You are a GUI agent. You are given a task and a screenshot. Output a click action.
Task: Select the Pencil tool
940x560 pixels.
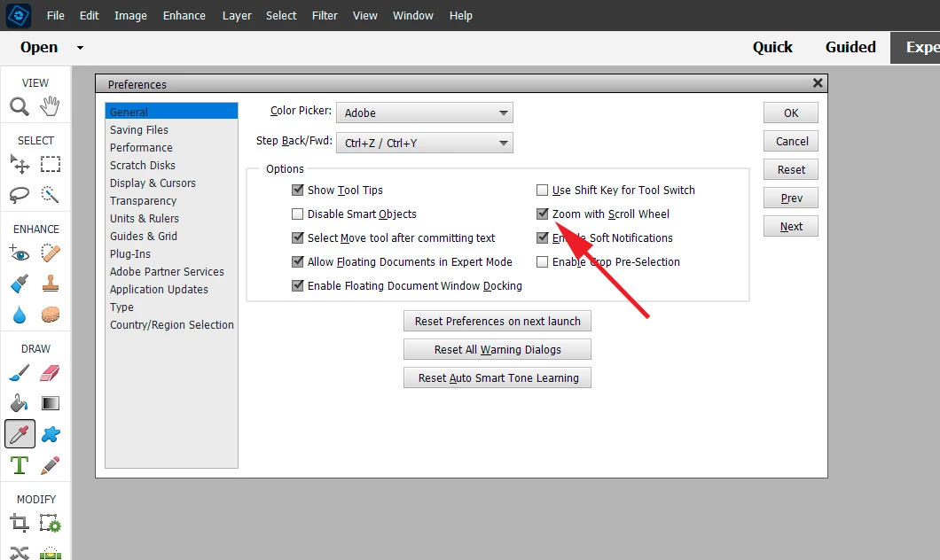click(x=51, y=465)
